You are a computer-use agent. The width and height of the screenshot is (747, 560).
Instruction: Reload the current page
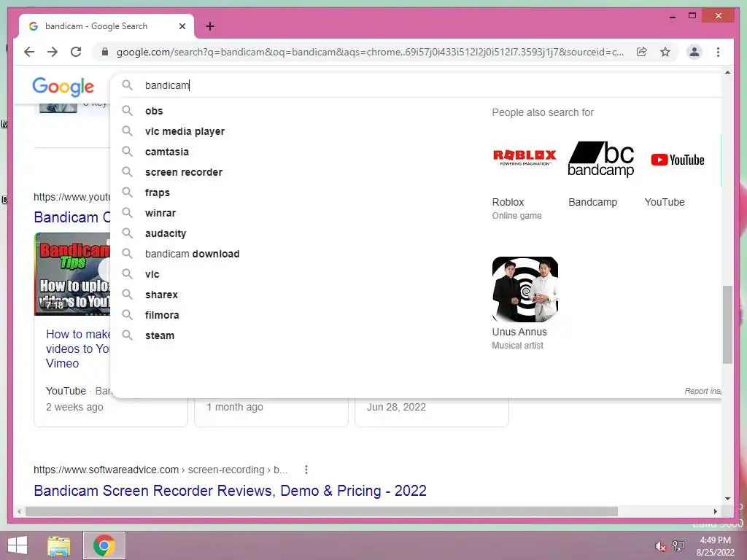[76, 52]
